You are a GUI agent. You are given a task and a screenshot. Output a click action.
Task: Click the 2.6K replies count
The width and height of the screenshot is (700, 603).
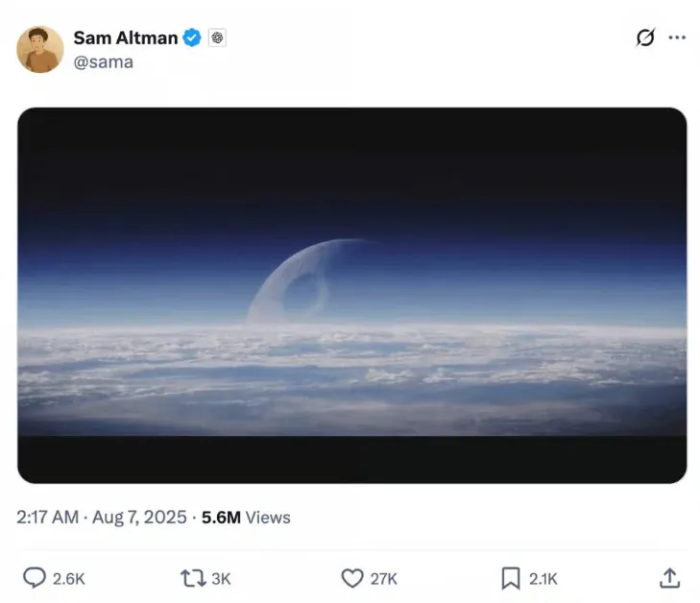point(69,579)
